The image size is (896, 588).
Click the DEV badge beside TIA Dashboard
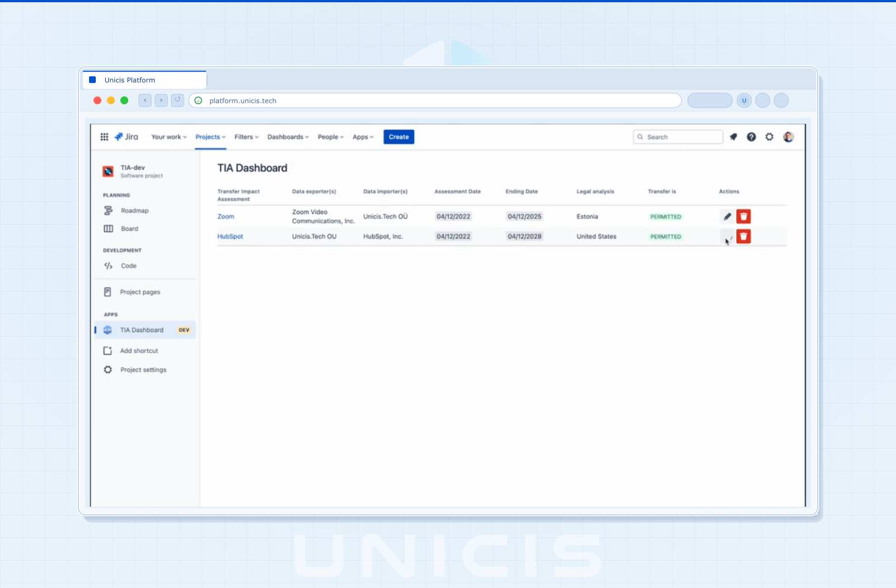(x=184, y=330)
